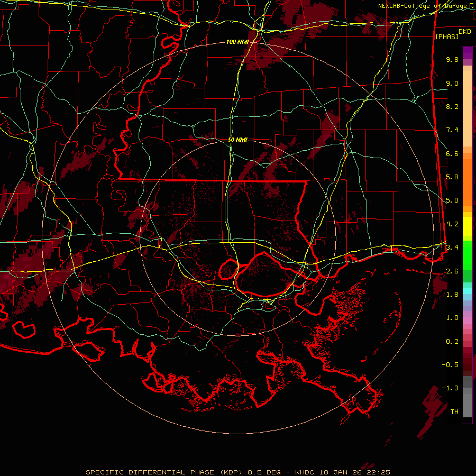Click the purple top of the color bar
The width and height of the screenshot is (476, 476).
click(467, 53)
